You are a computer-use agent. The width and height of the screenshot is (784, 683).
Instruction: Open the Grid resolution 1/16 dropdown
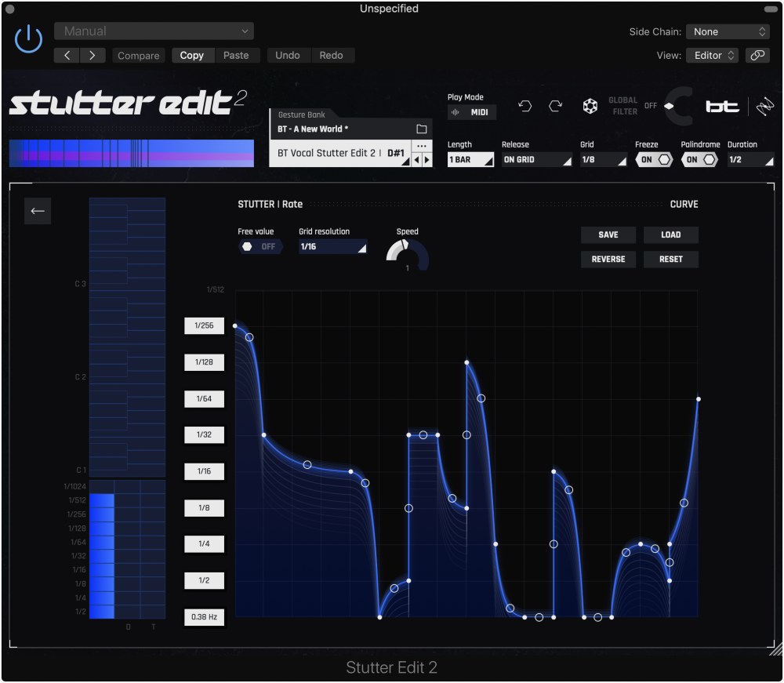click(330, 247)
